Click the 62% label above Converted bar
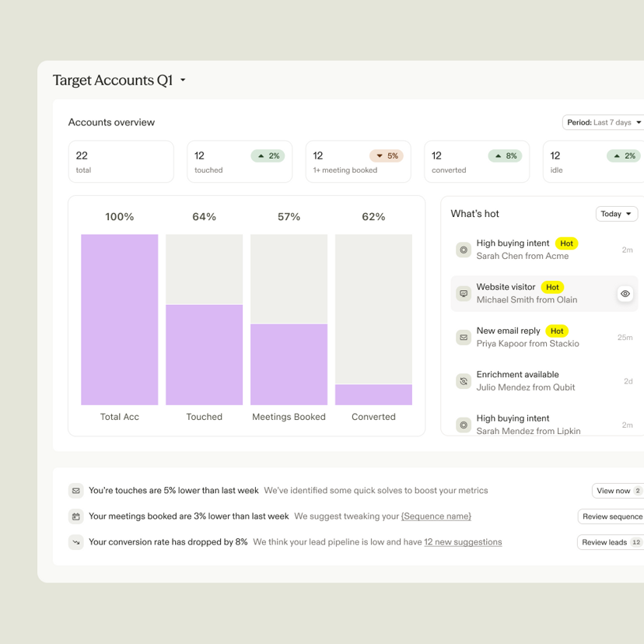Screen dimensions: 644x644 374,217
